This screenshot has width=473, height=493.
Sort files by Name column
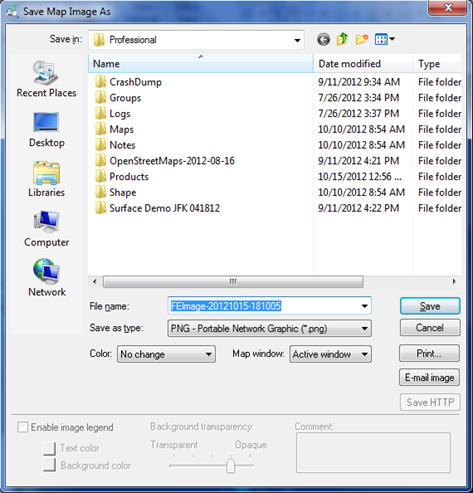[x=201, y=64]
